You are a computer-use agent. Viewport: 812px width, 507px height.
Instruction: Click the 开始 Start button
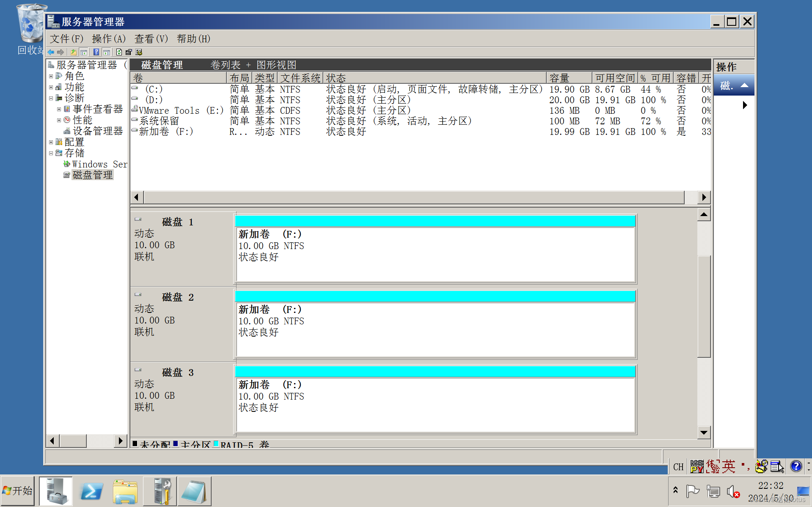(x=18, y=491)
